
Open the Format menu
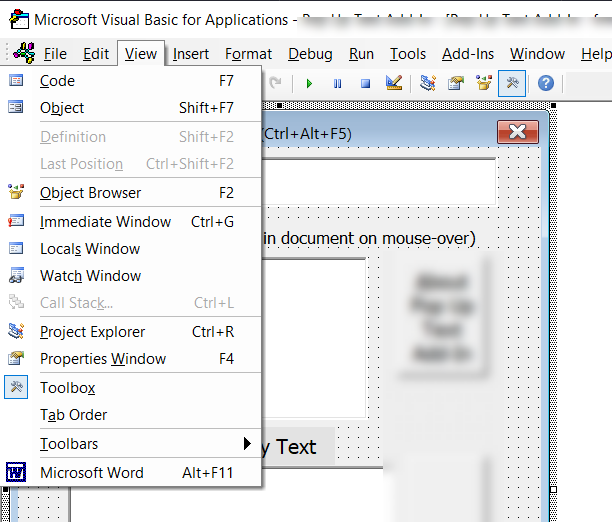[x=249, y=54]
